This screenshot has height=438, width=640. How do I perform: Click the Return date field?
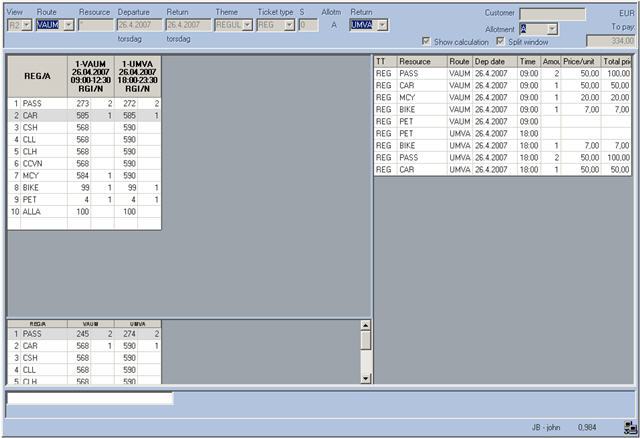[188, 25]
